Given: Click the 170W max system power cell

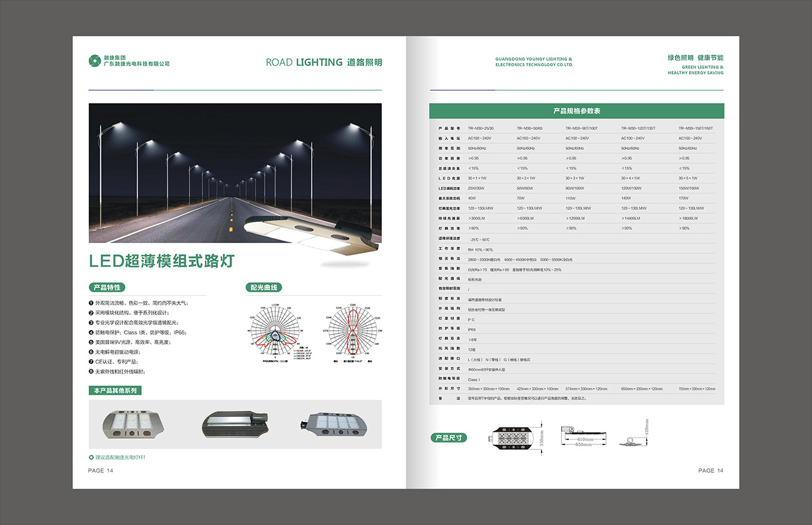Looking at the screenshot, I should click(x=684, y=198).
